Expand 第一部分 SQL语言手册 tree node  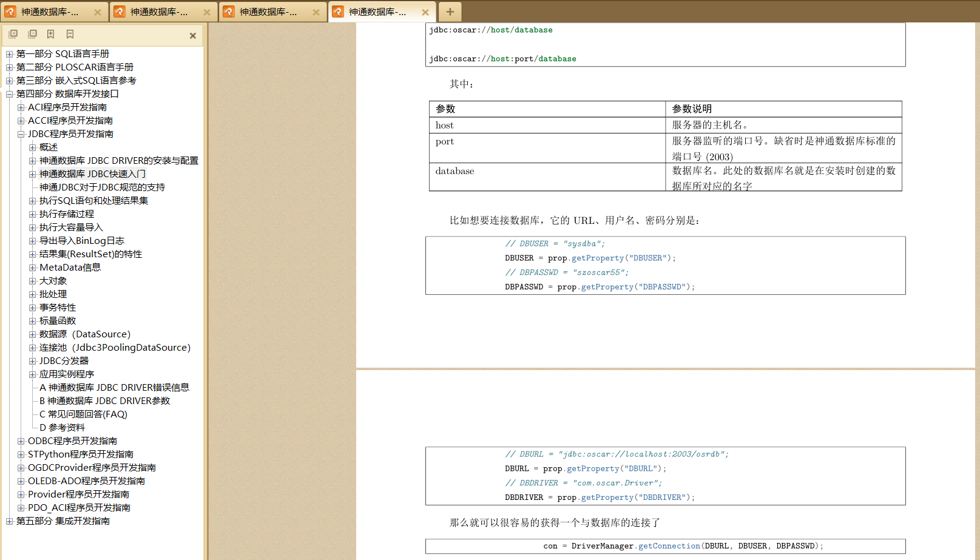click(9, 54)
